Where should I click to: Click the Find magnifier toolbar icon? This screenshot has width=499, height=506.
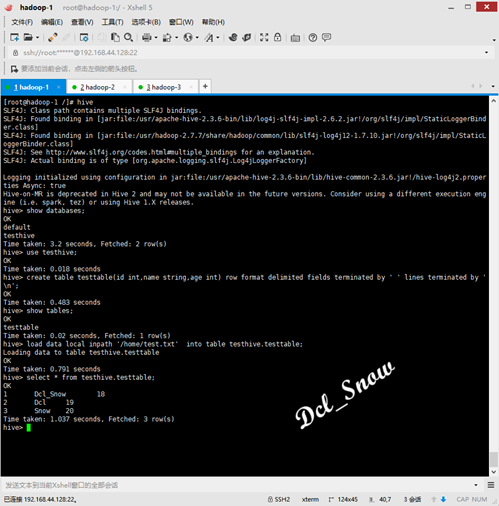click(x=128, y=37)
